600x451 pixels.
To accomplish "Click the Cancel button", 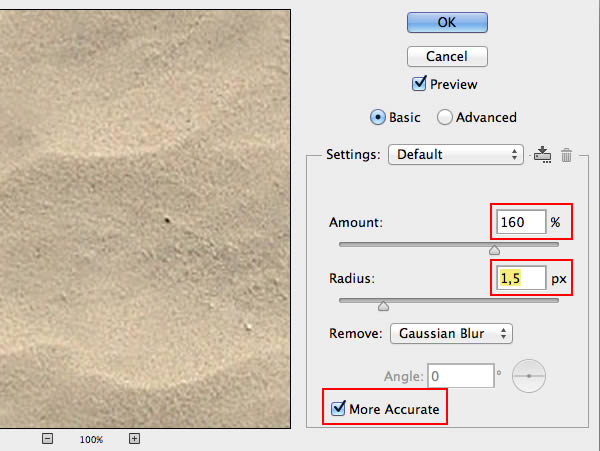I will click(x=447, y=57).
